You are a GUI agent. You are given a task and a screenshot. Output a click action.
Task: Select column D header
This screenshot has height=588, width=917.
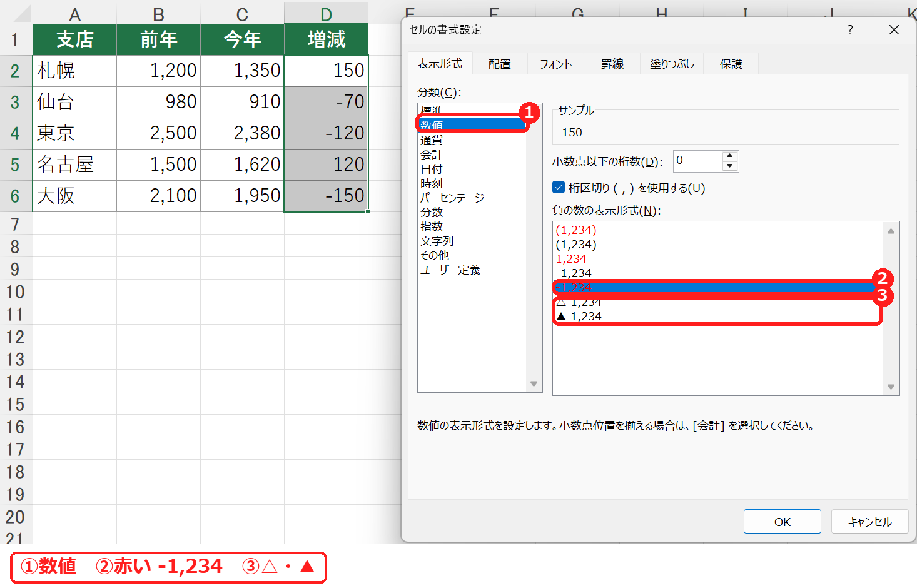pyautogui.click(x=326, y=14)
